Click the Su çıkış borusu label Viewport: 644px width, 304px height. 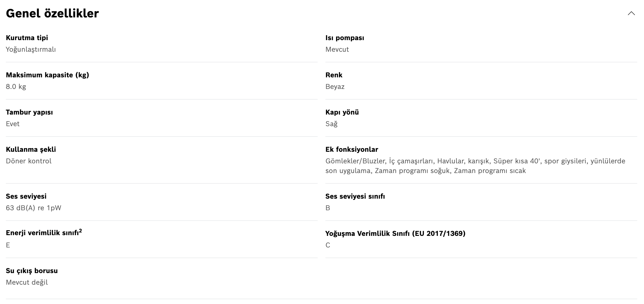pyautogui.click(x=32, y=271)
